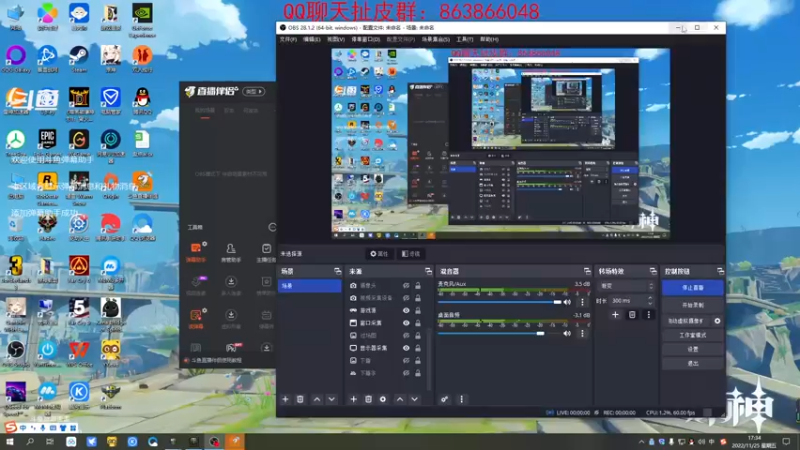The width and height of the screenshot is (800, 450).
Task: Open virtual camera settings gear
Action: point(717,321)
